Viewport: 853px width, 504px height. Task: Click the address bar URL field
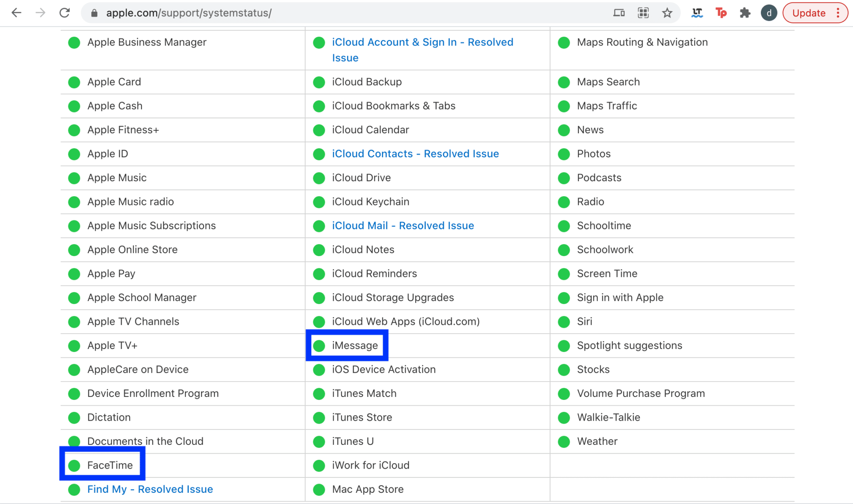[x=292, y=13]
